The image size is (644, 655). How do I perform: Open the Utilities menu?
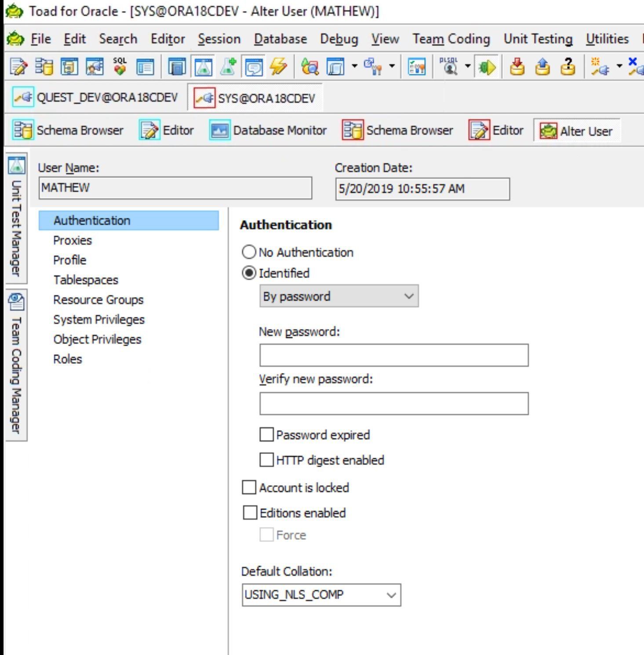607,39
